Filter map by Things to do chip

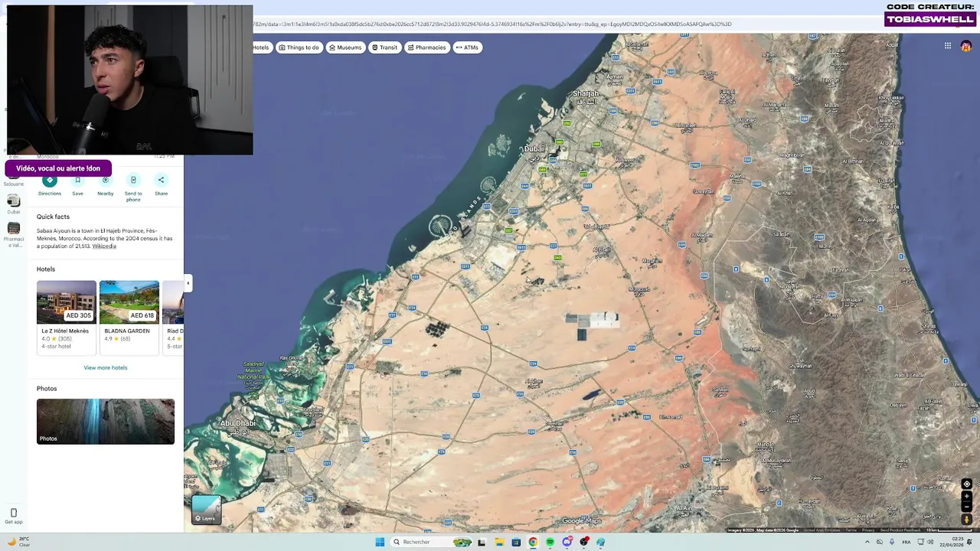coord(299,47)
